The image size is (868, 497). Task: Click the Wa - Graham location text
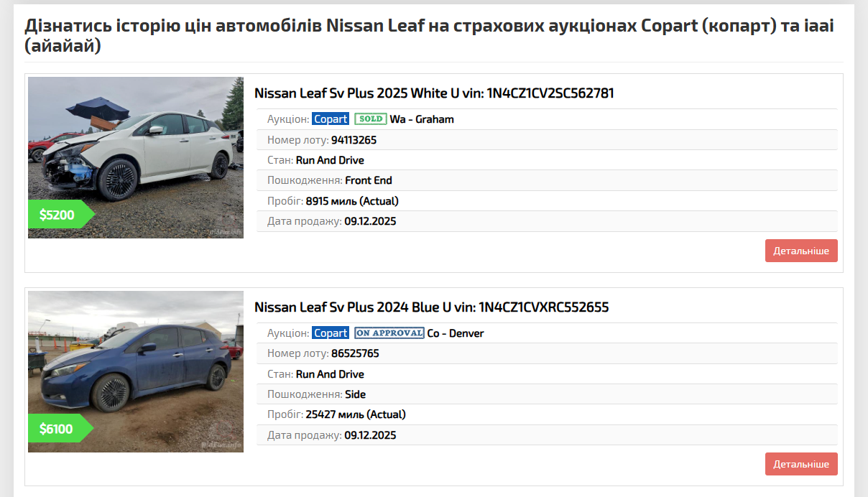(422, 119)
